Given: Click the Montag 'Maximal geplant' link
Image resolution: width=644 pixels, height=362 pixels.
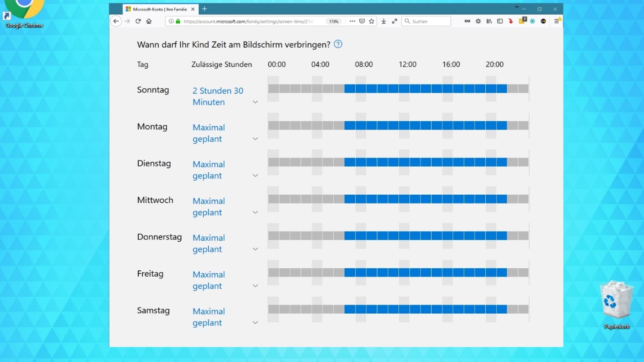Looking at the screenshot, I should (208, 133).
